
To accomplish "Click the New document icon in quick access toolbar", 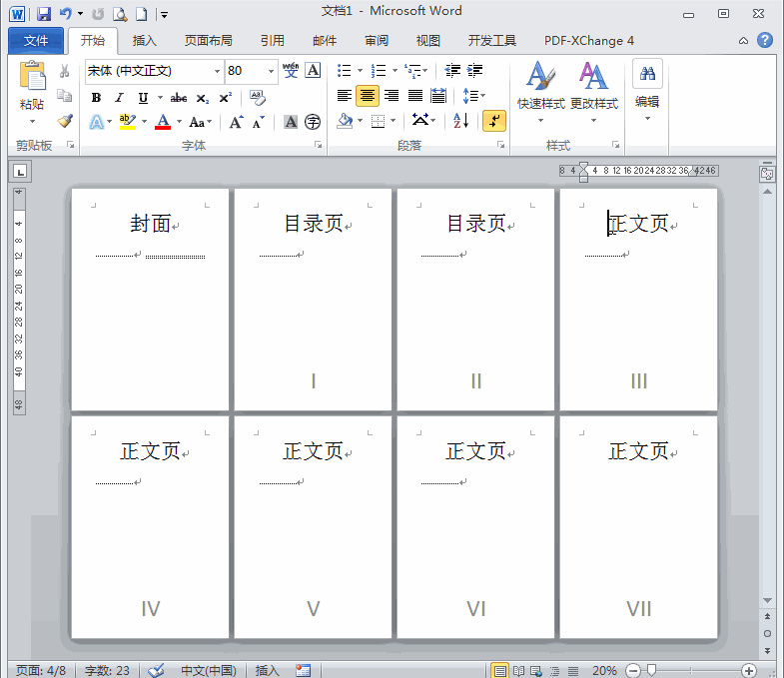I will point(142,14).
